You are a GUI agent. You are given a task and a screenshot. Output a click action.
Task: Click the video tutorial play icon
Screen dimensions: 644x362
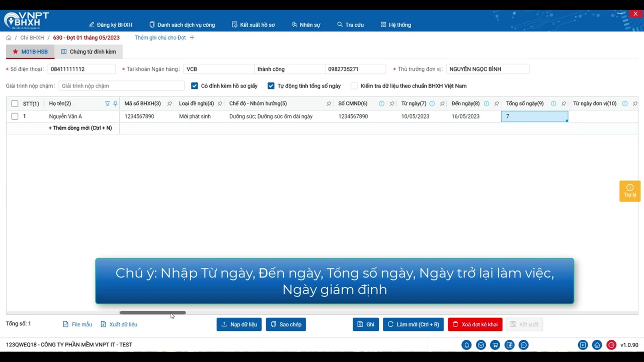(x=583, y=345)
